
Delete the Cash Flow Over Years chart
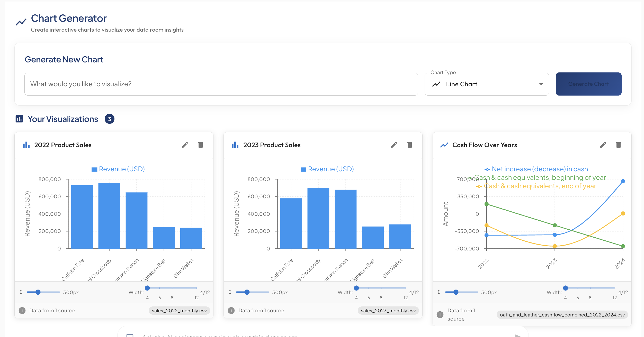(619, 145)
